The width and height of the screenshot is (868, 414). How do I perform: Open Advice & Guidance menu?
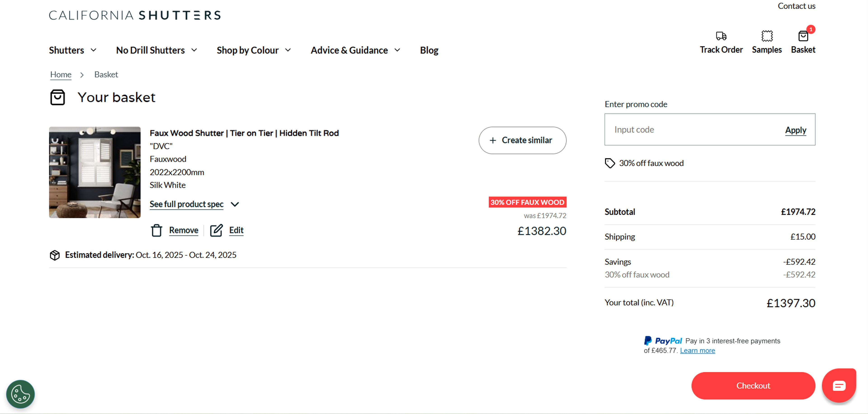pyautogui.click(x=349, y=50)
